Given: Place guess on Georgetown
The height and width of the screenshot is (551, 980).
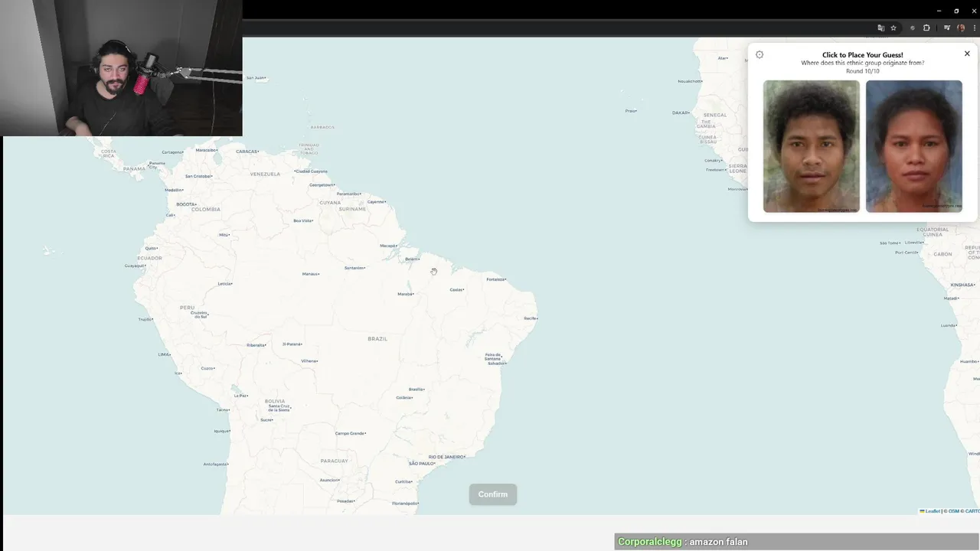Looking at the screenshot, I should (x=322, y=184).
